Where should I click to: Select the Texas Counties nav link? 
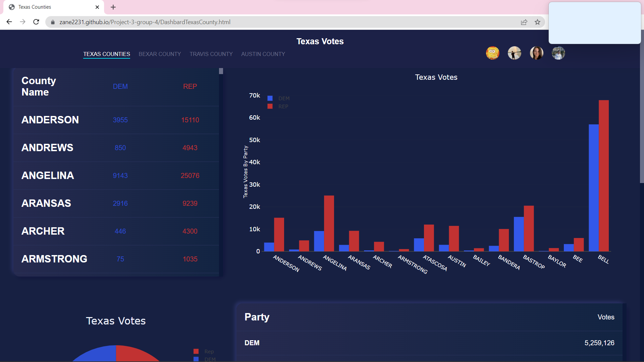[x=107, y=54]
